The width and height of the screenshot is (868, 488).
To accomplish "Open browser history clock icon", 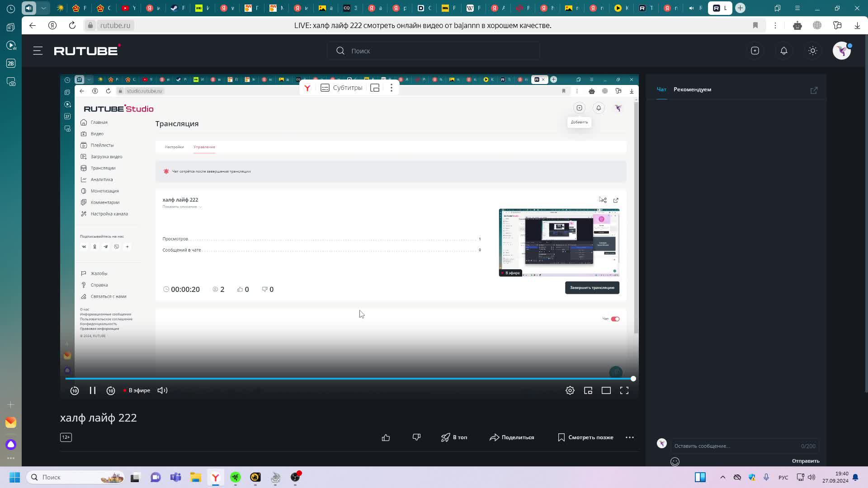I will pos(11,8).
